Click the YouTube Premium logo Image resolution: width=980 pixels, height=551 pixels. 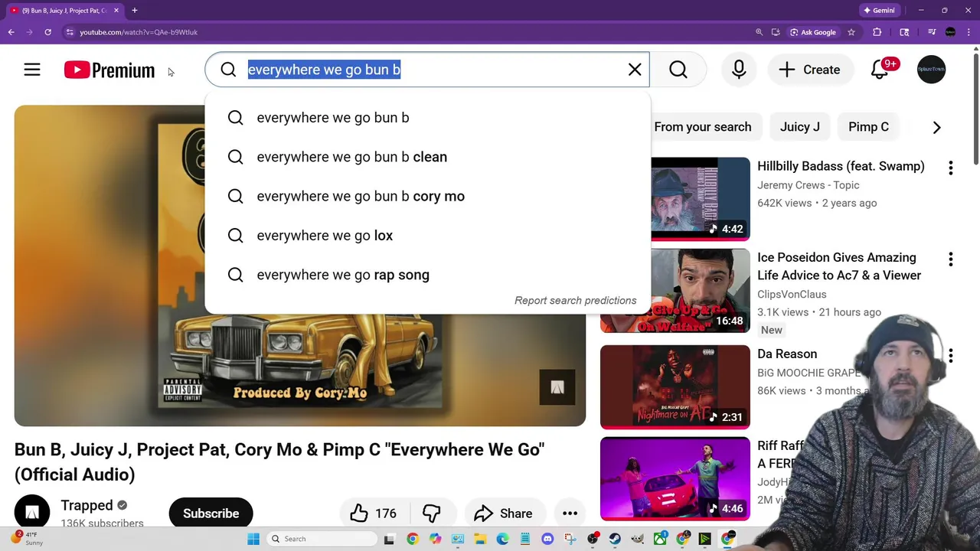(x=109, y=70)
